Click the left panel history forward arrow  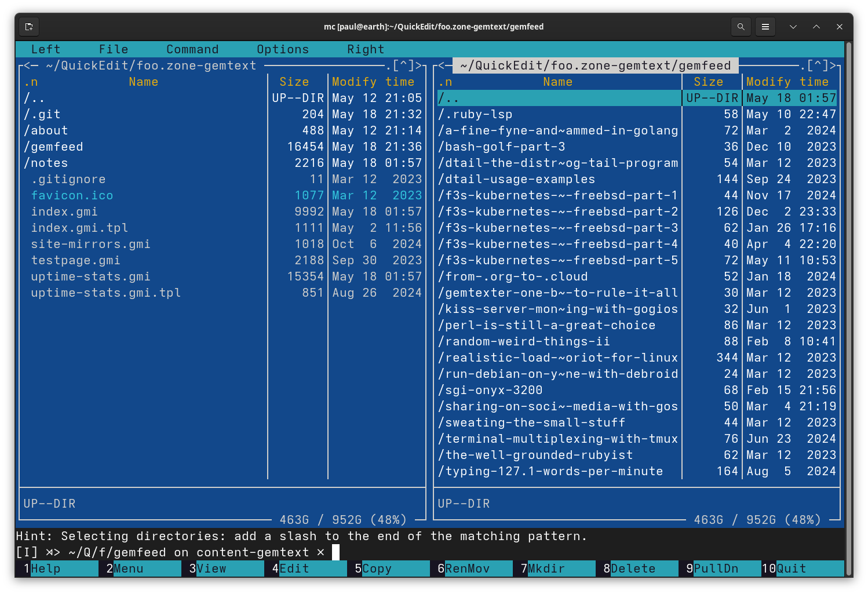[x=418, y=66]
